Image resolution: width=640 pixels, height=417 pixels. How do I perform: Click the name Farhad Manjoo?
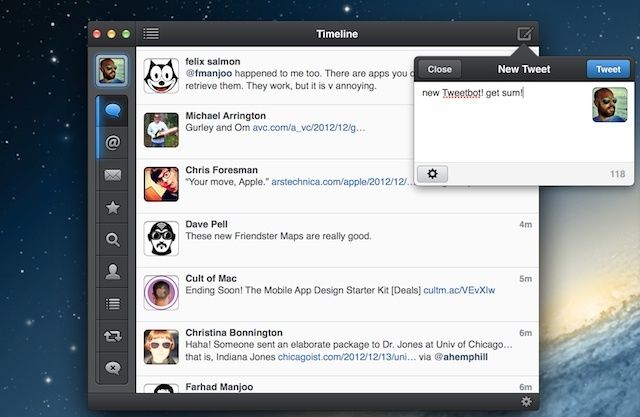click(219, 387)
